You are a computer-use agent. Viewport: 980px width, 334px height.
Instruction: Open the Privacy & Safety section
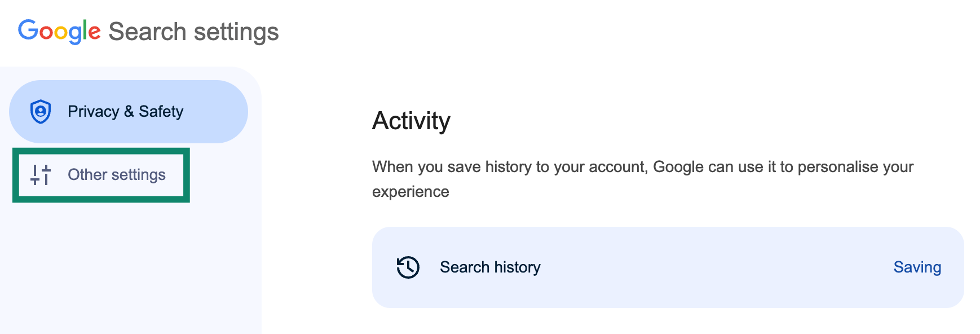(x=129, y=112)
